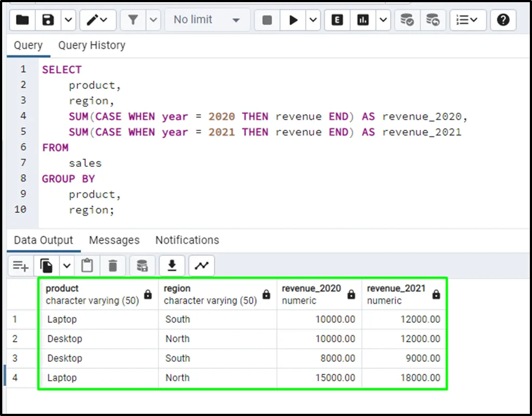
Task: Expand the Execute options dropdown arrow
Action: coord(314,20)
